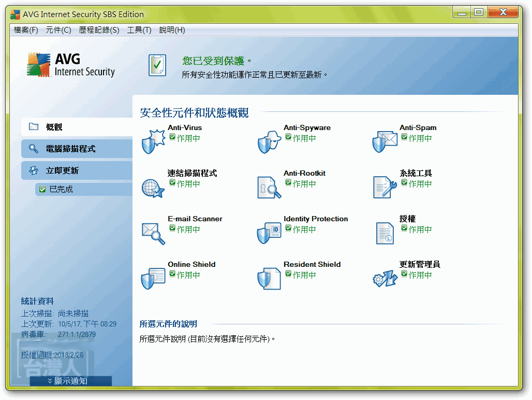
Task: Click the 上次掃描: 尚未掃描 statistic
Action: click(55, 313)
